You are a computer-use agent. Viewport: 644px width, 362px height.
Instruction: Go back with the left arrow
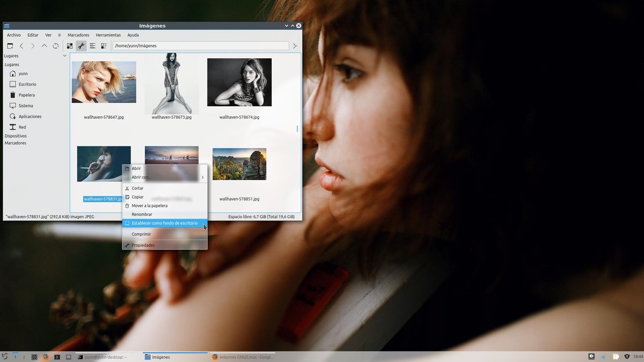point(21,46)
